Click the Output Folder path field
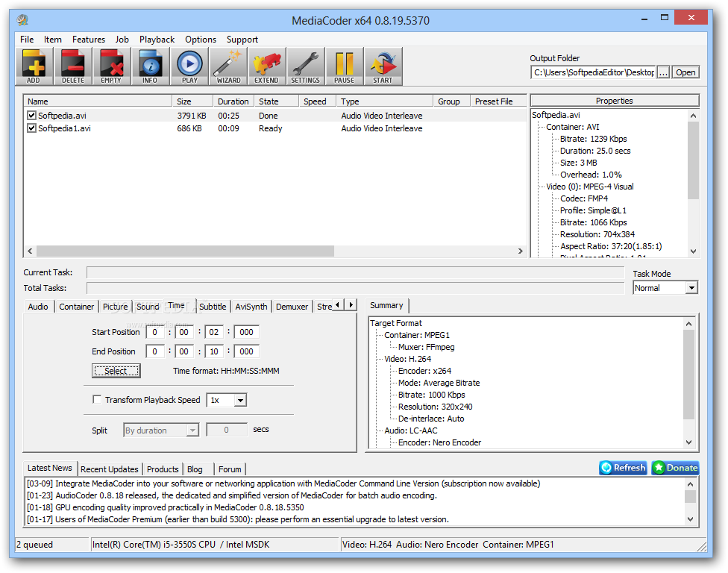The image size is (728, 573). [x=593, y=72]
